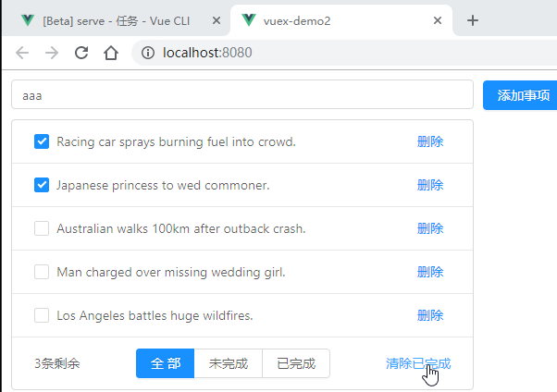
Task: Filter list by 已完成
Action: pos(296,363)
